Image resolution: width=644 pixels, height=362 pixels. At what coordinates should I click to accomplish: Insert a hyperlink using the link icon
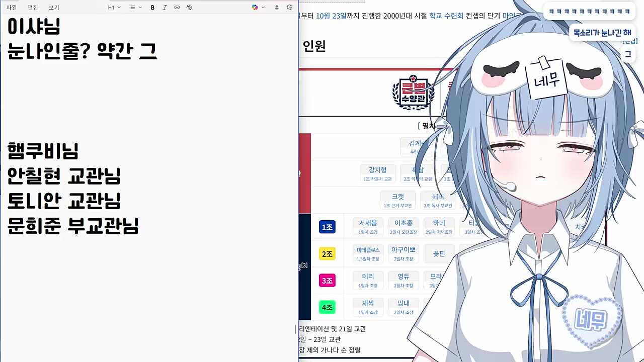pos(176,7)
